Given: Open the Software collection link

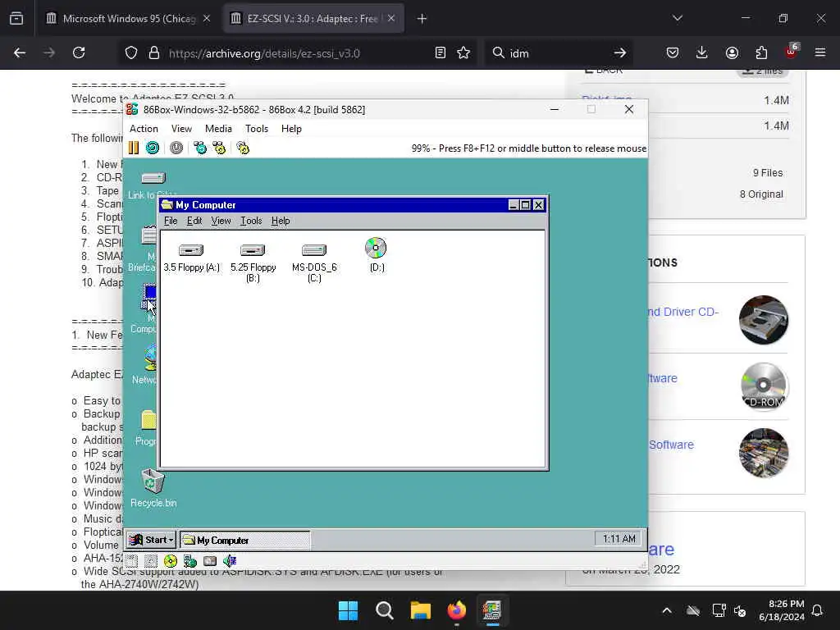Looking at the screenshot, I should click(671, 445).
